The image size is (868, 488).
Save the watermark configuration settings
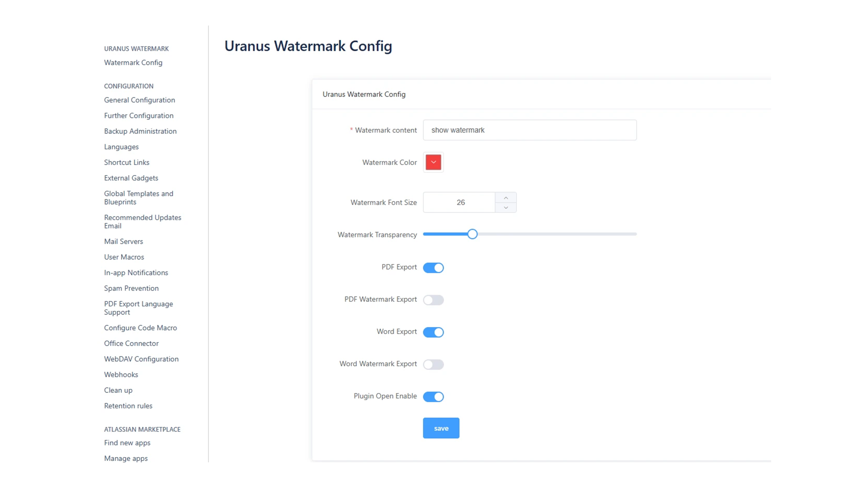[x=441, y=428]
